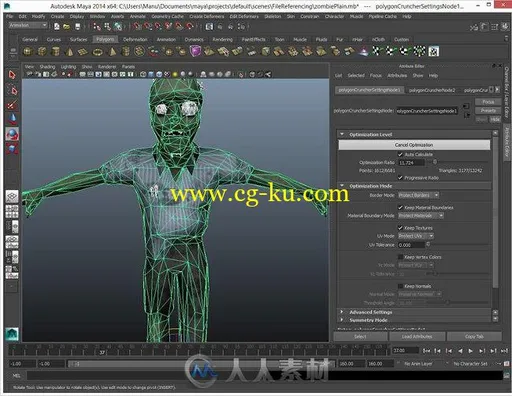Create a polygon cylinder from shelf
The width and height of the screenshot is (512, 396).
click(x=56, y=51)
